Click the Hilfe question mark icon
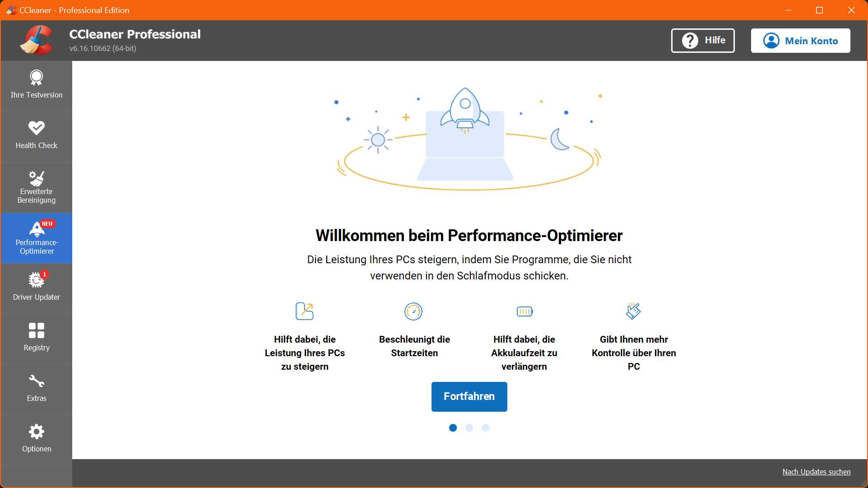 click(690, 41)
